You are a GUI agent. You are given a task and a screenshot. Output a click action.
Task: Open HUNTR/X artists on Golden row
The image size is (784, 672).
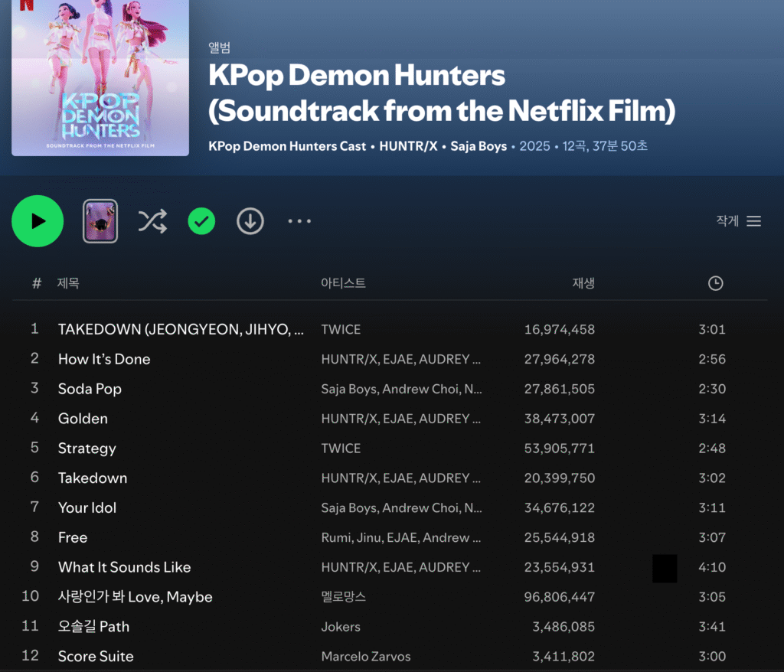tap(400, 419)
